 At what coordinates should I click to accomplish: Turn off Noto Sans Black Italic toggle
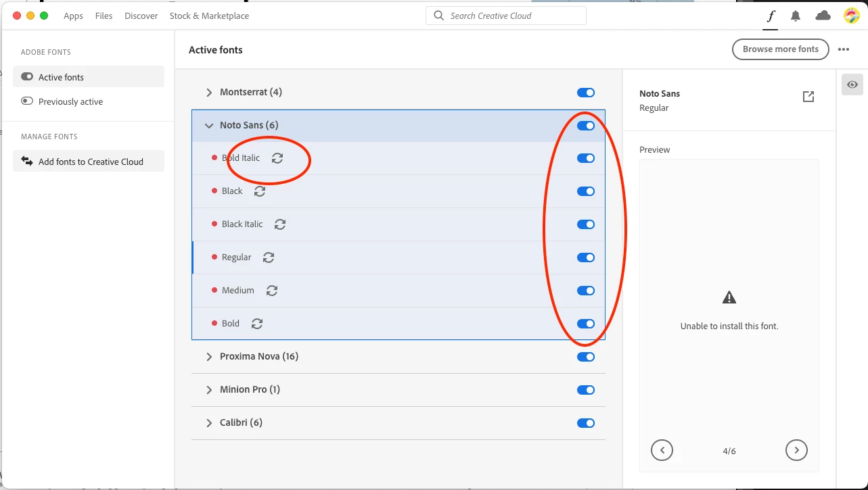[x=586, y=224]
